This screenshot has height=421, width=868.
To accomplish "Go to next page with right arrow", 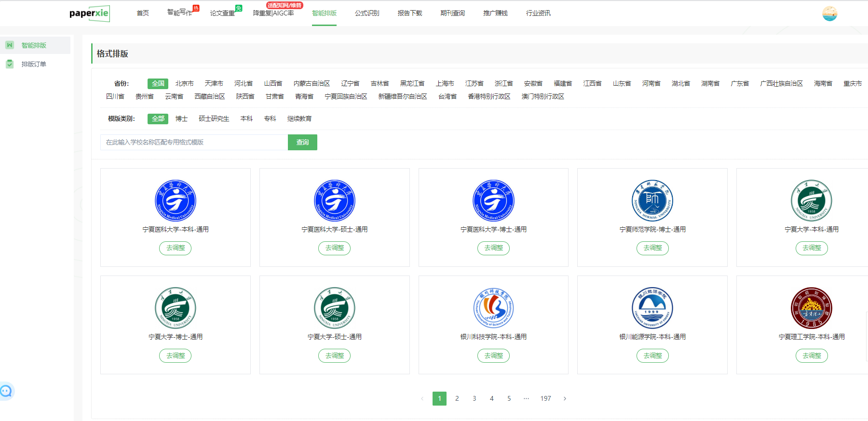I will [x=565, y=399].
